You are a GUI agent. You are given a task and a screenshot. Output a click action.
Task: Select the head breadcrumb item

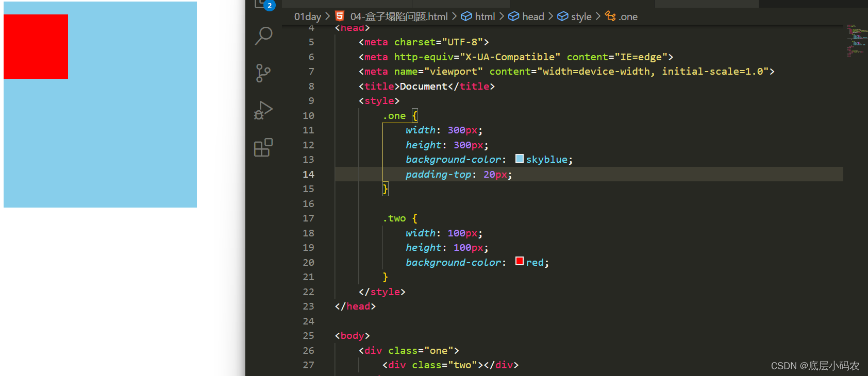533,16
